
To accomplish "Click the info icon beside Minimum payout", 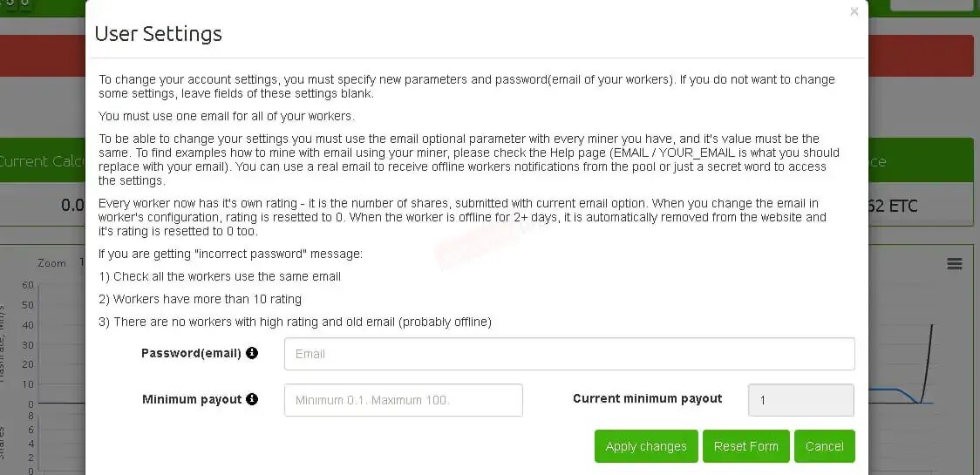I will click(x=252, y=399).
